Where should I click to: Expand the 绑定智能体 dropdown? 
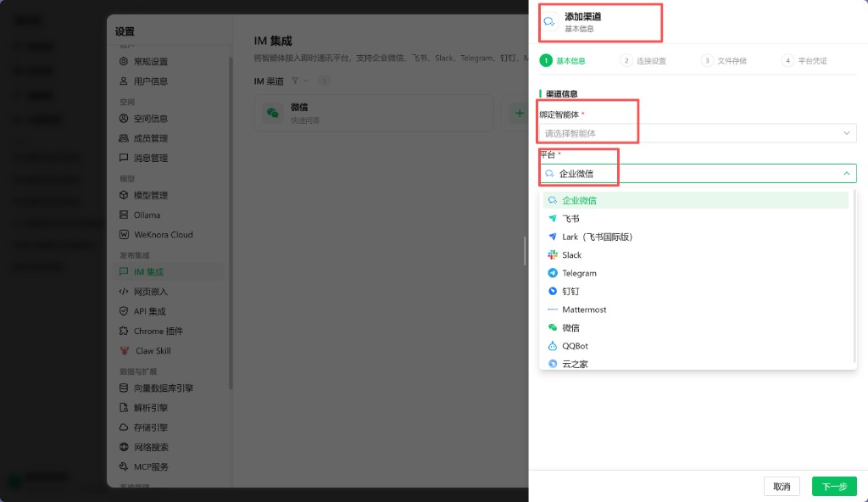pyautogui.click(x=698, y=133)
